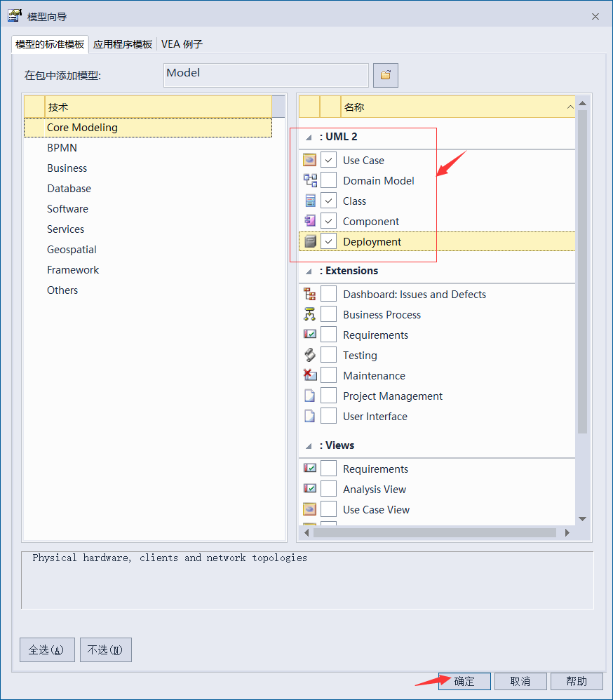
Task: Collapse the Views section
Action: (x=307, y=445)
